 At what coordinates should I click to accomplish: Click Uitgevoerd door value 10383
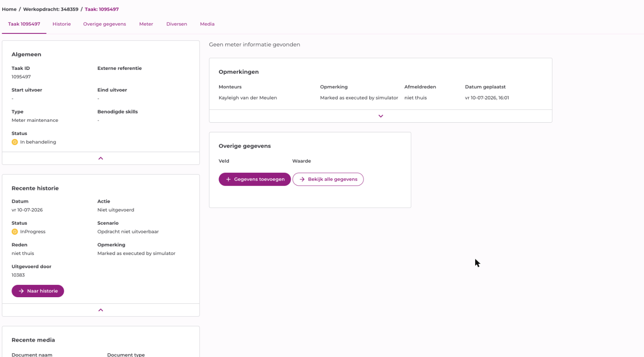[18, 275]
